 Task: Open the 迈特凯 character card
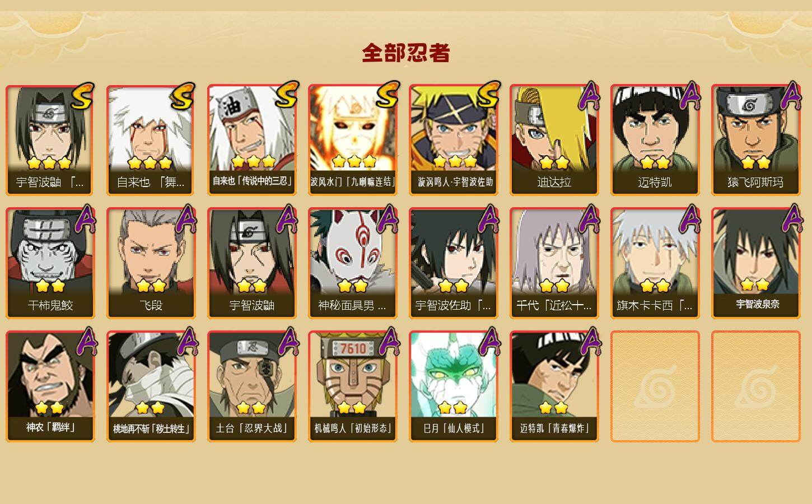(655, 140)
